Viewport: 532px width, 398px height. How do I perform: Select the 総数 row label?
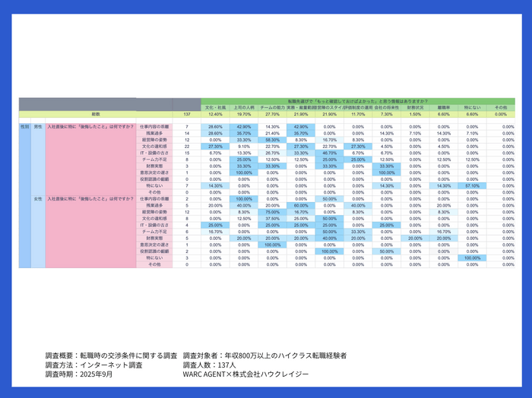click(x=96, y=114)
